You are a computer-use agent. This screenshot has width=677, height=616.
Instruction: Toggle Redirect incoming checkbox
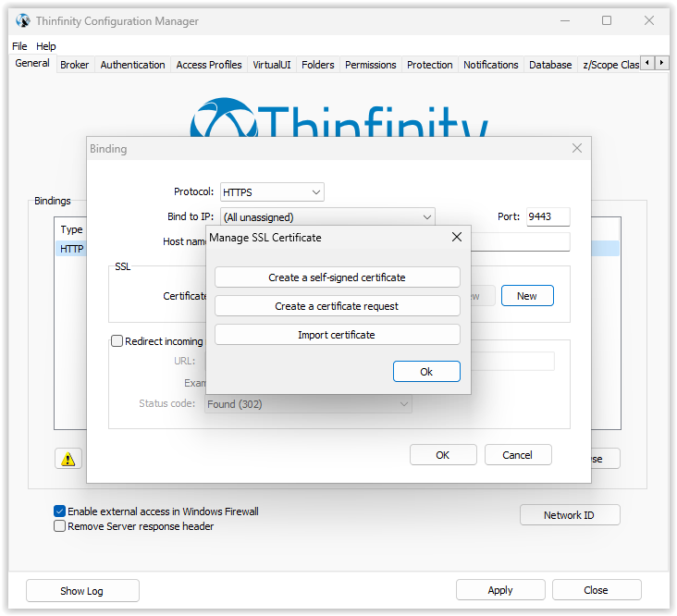coord(117,341)
